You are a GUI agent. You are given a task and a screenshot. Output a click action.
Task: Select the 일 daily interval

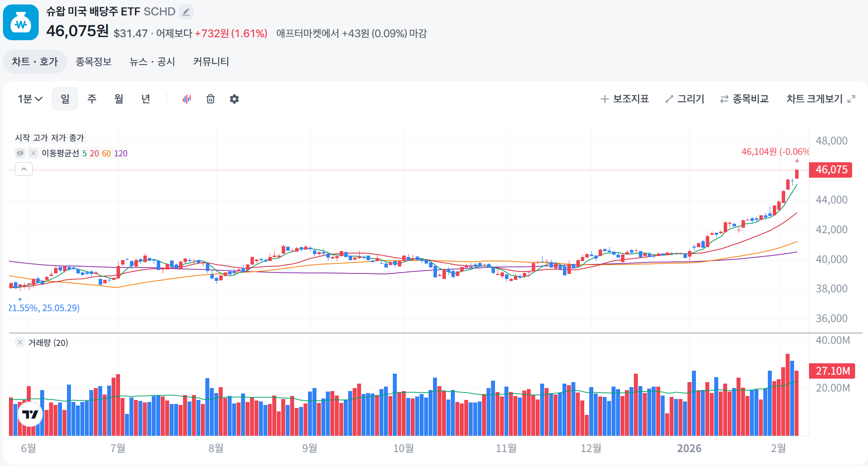[65, 99]
